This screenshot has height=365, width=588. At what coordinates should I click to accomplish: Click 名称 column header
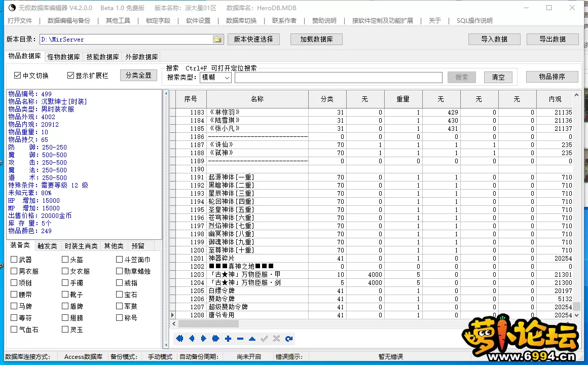(x=258, y=99)
